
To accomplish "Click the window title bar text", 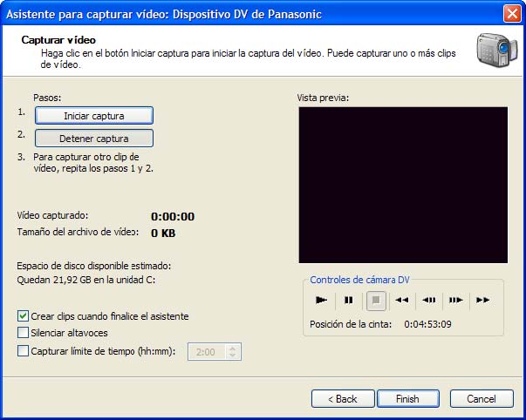I will (164, 15).
